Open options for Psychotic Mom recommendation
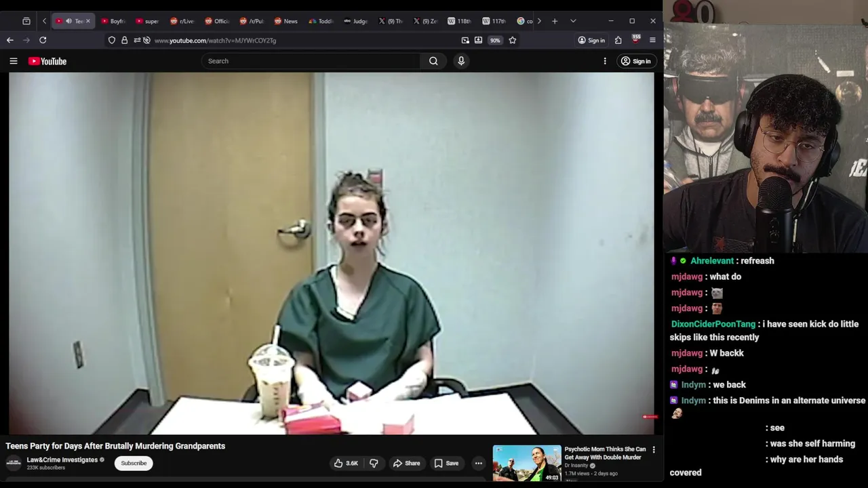 click(654, 449)
